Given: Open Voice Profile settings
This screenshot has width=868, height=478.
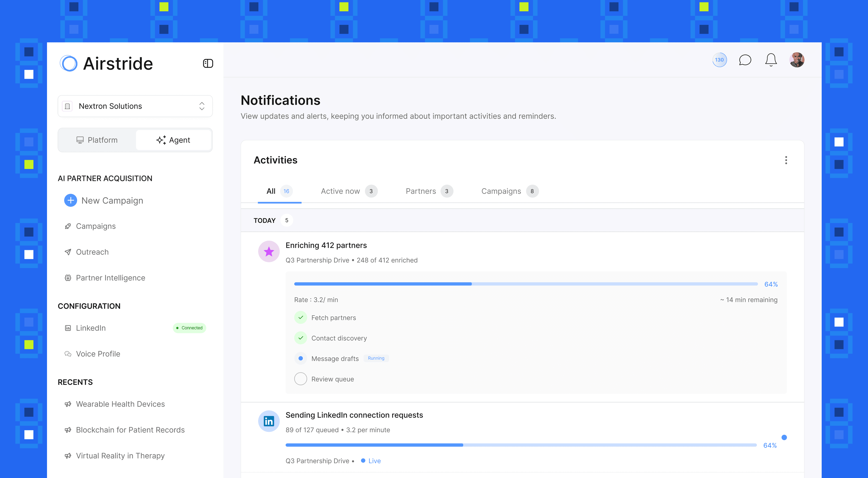Looking at the screenshot, I should click(x=98, y=354).
